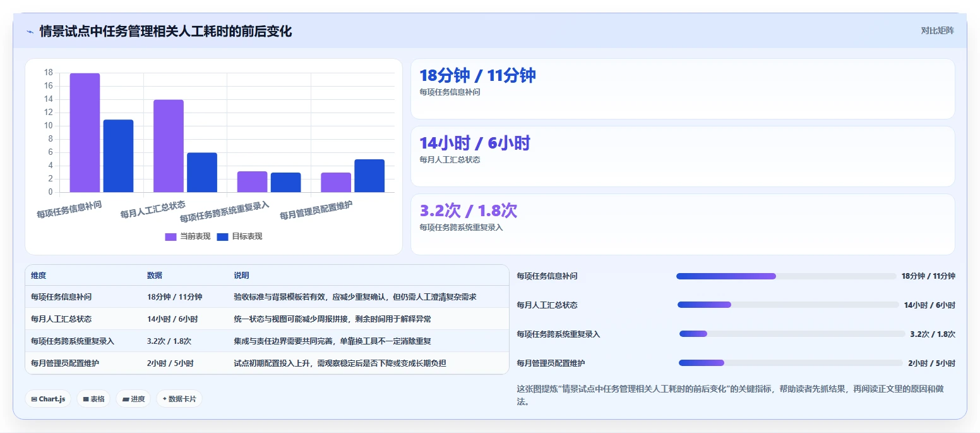Click table value 14小时 / 6小时
The image size is (980, 433).
[x=172, y=319]
